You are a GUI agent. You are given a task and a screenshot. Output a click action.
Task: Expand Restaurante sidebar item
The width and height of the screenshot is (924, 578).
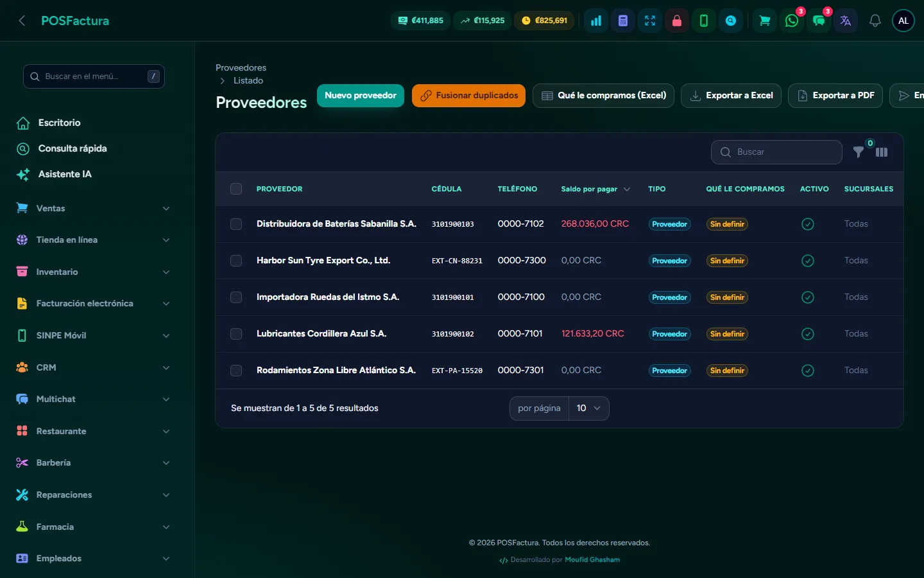[94, 431]
